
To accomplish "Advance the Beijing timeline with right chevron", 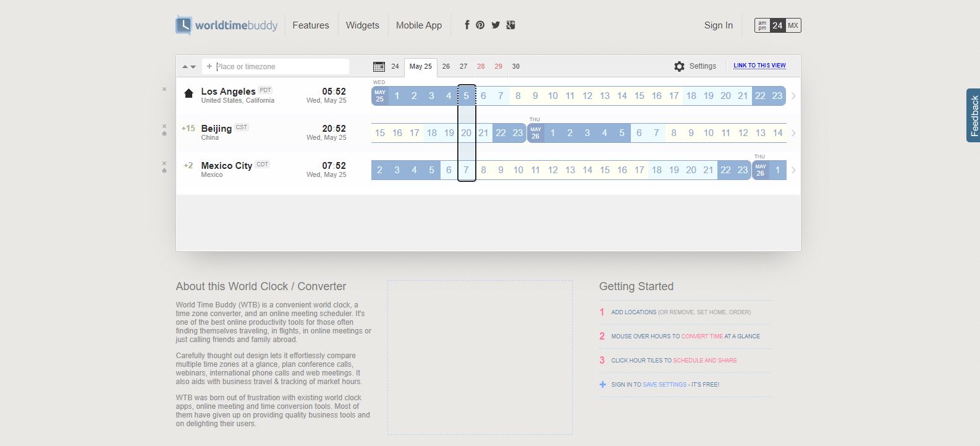I will coord(793,133).
